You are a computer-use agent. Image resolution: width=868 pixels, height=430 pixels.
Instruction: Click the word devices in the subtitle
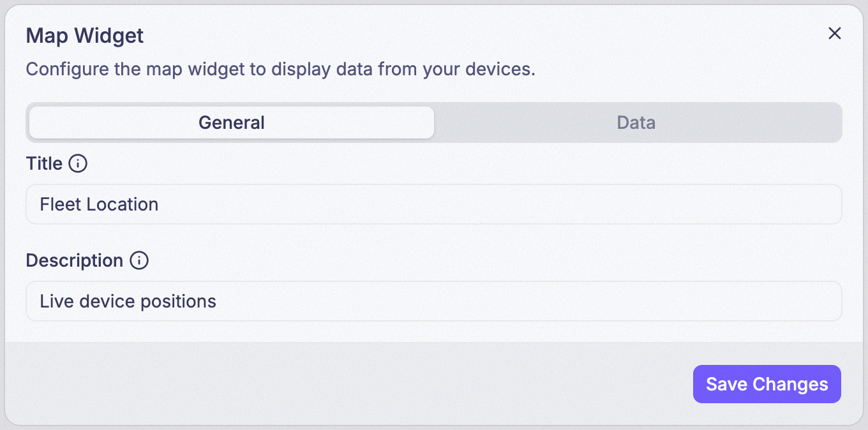(502, 69)
